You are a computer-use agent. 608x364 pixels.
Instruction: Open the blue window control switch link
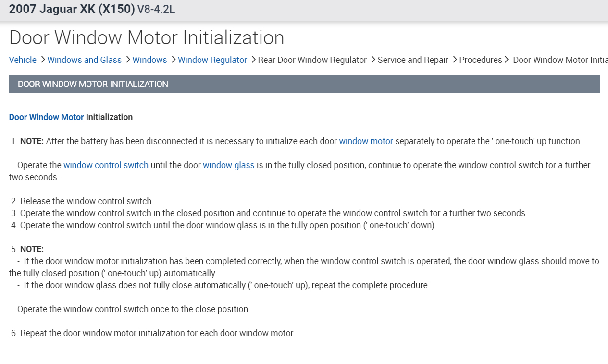106,165
